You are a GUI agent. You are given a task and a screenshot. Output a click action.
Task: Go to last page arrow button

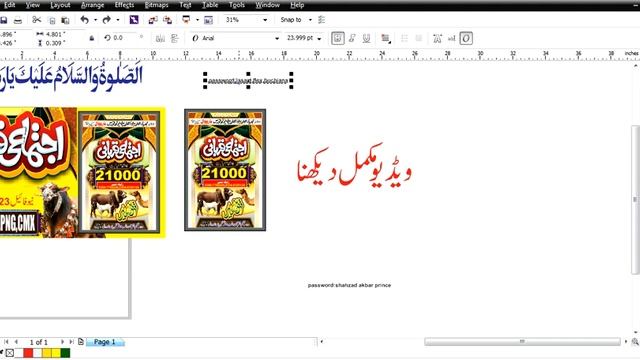[x=72, y=342]
